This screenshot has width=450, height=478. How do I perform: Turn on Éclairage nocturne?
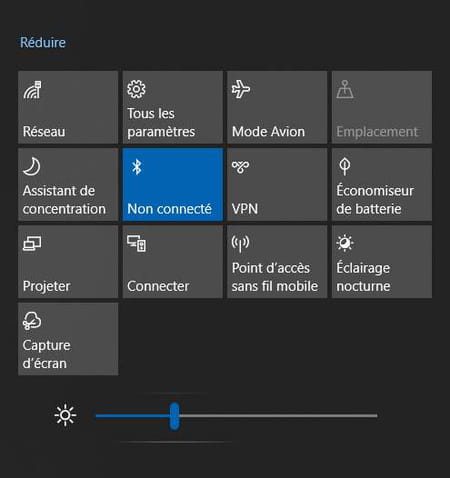click(x=382, y=262)
